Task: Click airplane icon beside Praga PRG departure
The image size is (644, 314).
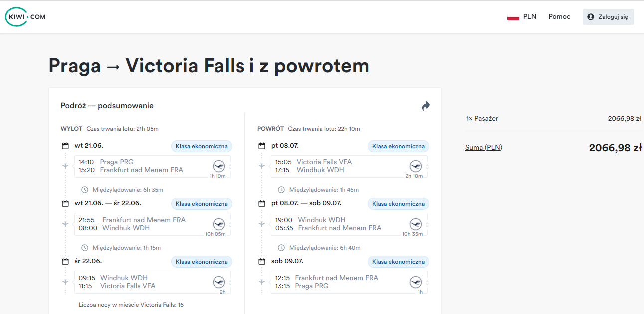Action: (x=65, y=166)
